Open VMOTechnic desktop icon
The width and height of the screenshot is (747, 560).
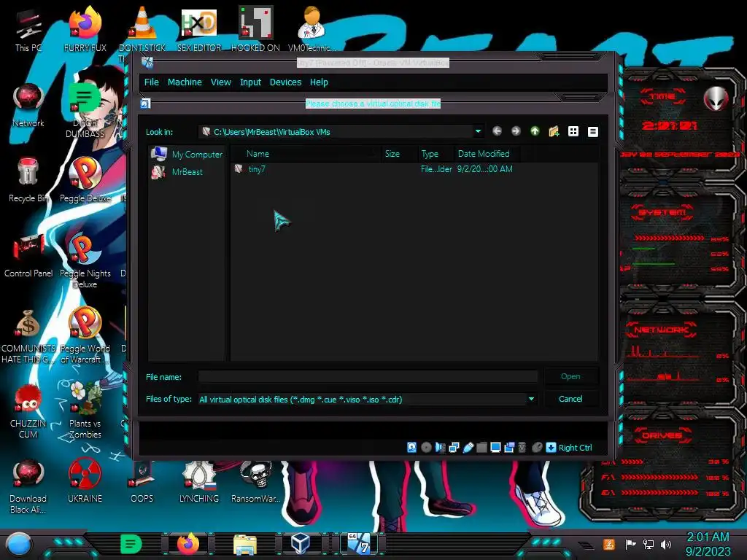tap(311, 28)
